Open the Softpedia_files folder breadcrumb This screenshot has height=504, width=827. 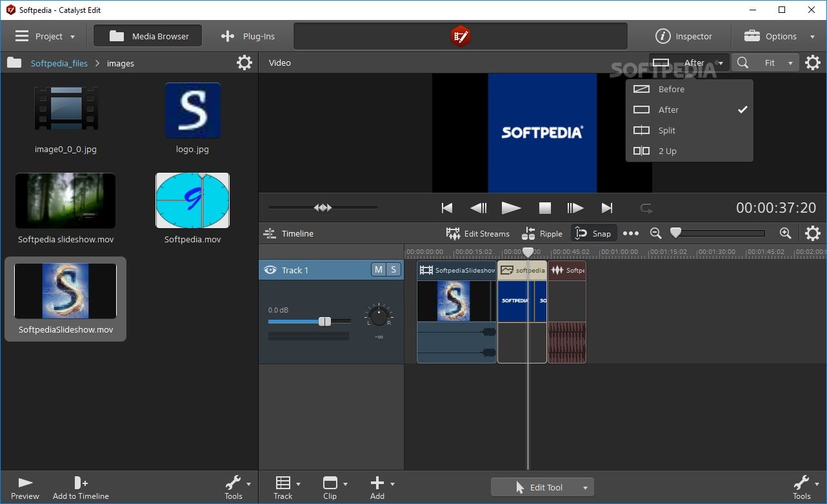tap(59, 63)
